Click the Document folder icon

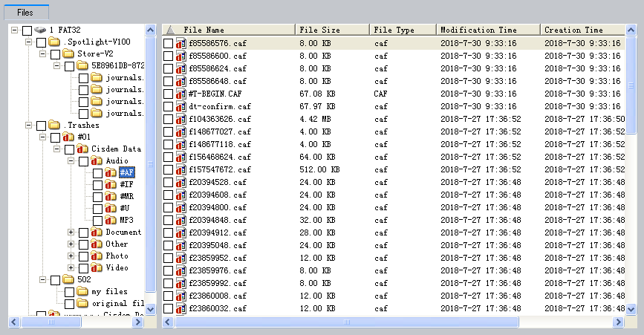(x=97, y=232)
